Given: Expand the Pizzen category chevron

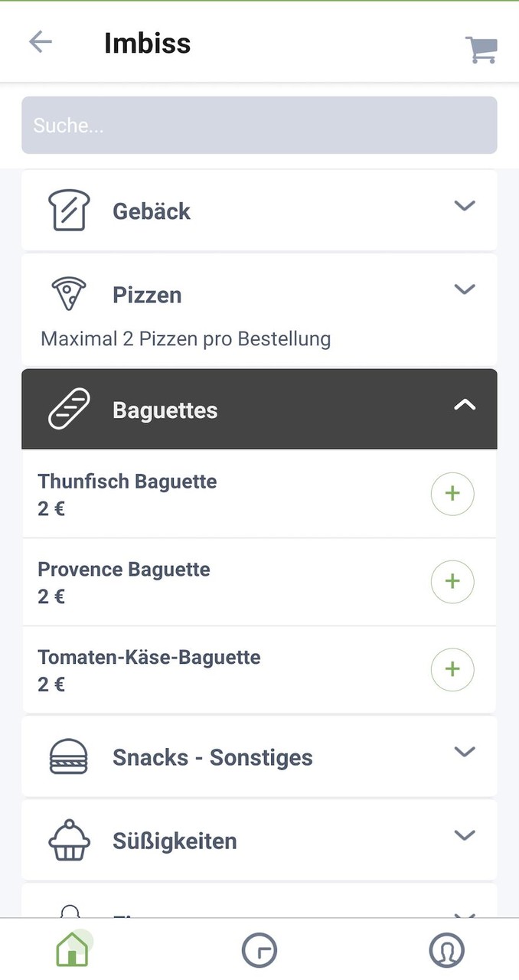Looking at the screenshot, I should pyautogui.click(x=465, y=289).
